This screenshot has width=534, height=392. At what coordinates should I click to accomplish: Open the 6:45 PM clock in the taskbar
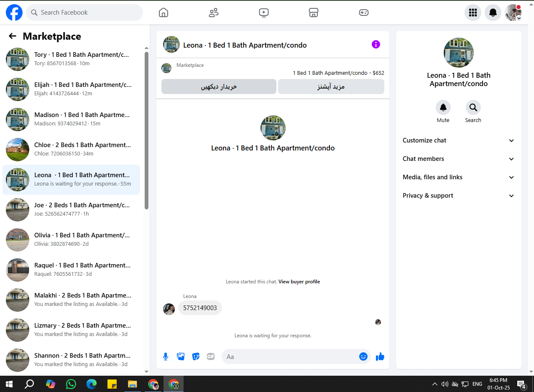(498, 384)
